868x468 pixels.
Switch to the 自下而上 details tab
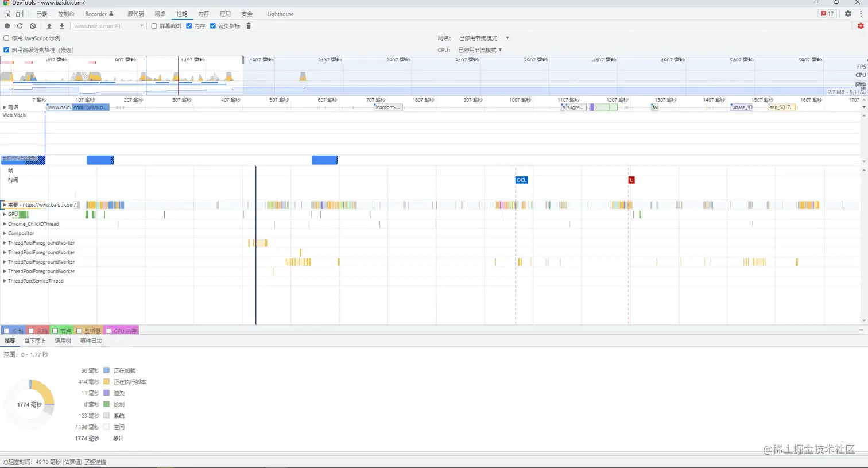[x=35, y=341]
